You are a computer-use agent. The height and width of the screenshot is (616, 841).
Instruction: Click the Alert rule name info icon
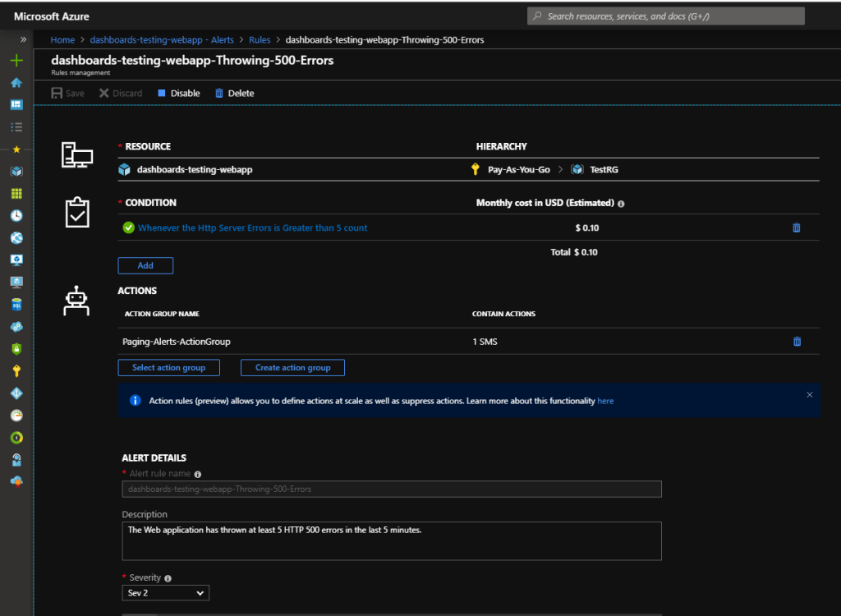[198, 474]
